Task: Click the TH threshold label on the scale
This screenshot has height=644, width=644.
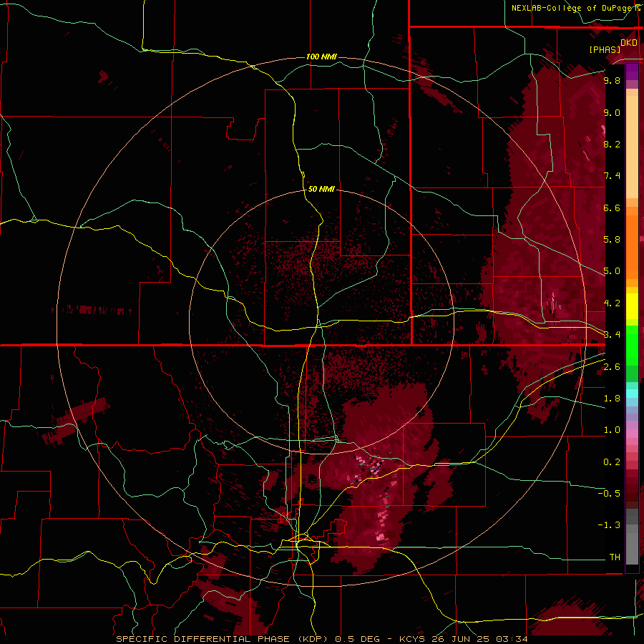Action: (x=615, y=557)
